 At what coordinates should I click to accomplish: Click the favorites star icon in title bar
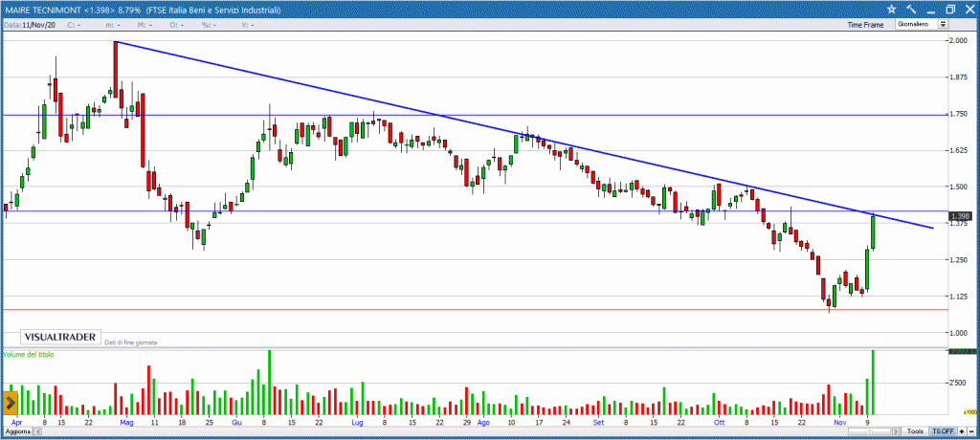pos(891,9)
